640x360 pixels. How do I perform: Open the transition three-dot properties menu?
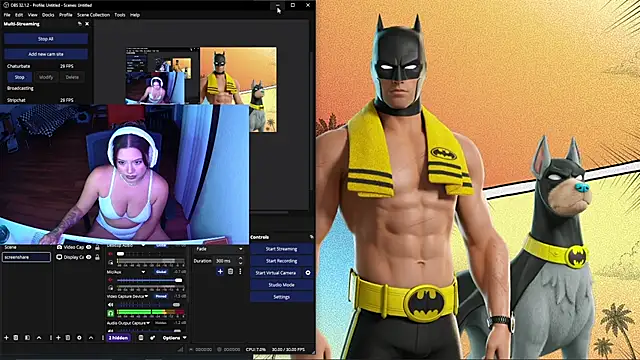click(x=240, y=271)
